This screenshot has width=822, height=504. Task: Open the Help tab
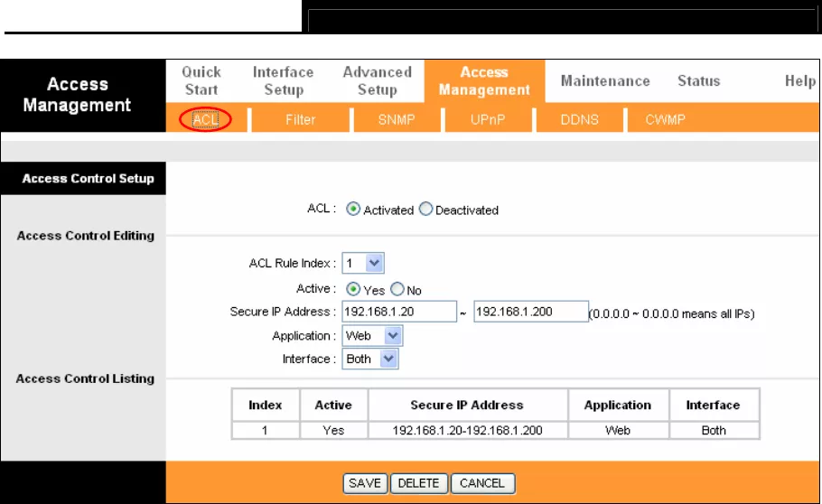(800, 80)
